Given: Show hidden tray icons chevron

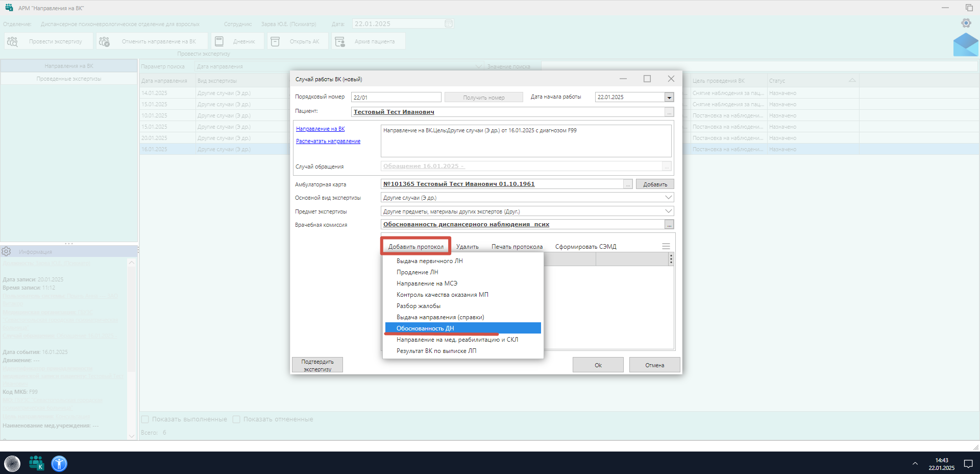Looking at the screenshot, I should (x=915, y=464).
